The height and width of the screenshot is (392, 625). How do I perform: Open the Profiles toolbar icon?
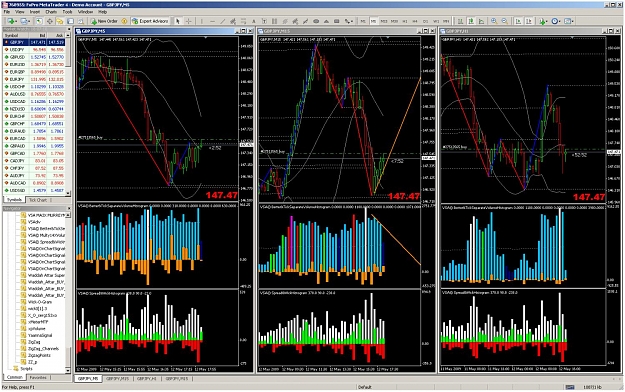26,21
